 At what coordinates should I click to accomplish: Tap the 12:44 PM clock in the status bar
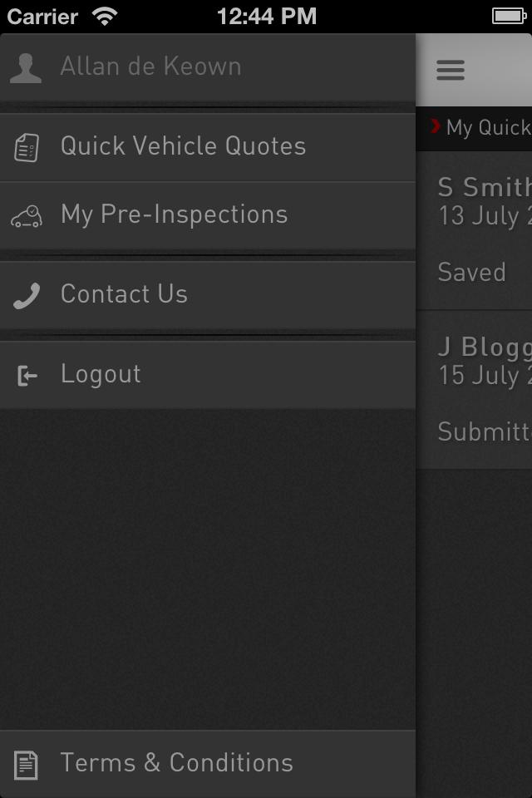click(266, 15)
